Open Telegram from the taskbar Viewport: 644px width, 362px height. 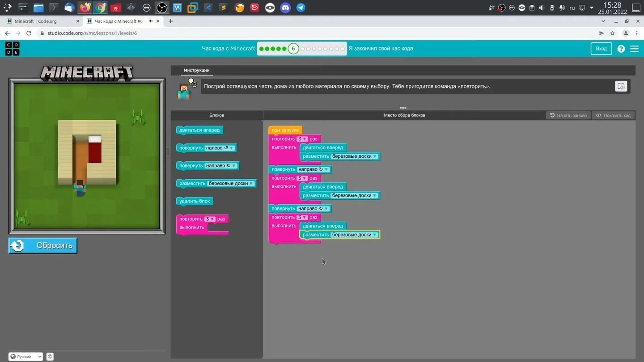click(301, 8)
